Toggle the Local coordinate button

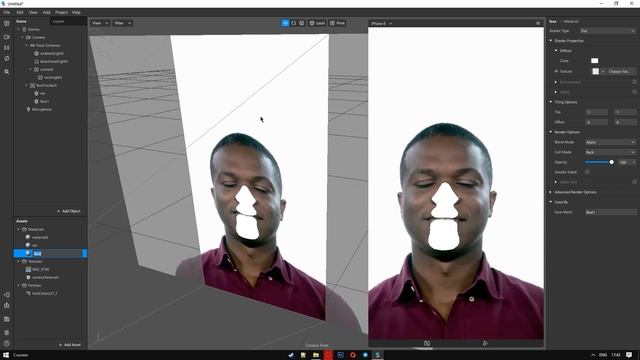pyautogui.click(x=317, y=23)
